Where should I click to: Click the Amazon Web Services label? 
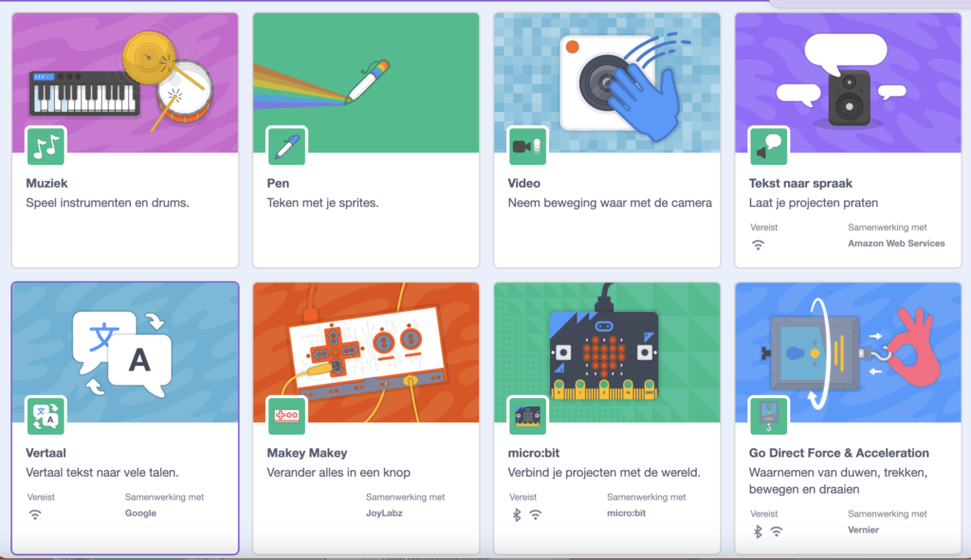pyautogui.click(x=896, y=244)
